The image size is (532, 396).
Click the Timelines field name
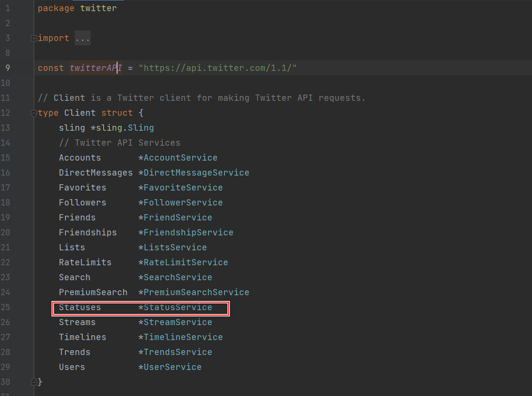82,337
